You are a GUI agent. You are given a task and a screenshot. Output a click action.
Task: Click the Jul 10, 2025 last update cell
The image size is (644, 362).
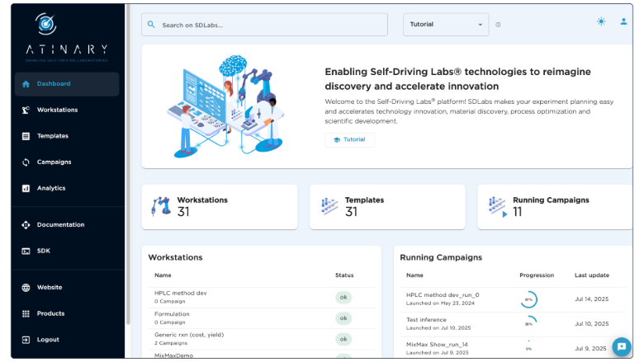click(591, 324)
